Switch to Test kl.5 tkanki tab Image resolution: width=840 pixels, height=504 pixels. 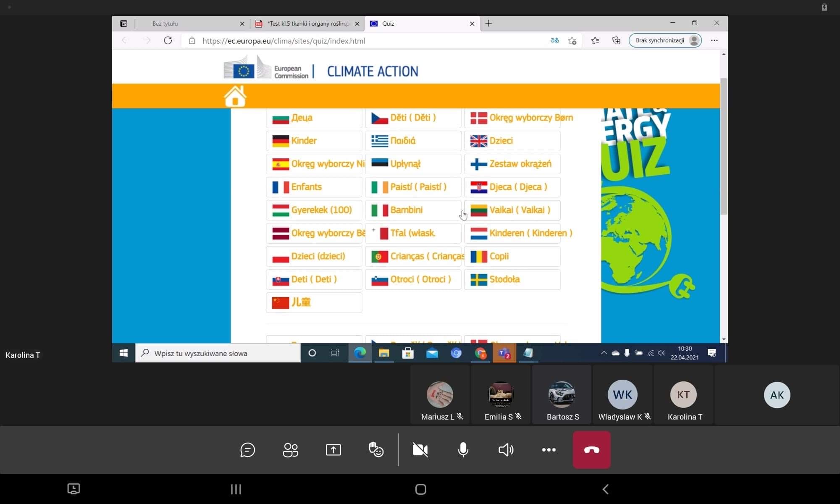click(x=308, y=24)
